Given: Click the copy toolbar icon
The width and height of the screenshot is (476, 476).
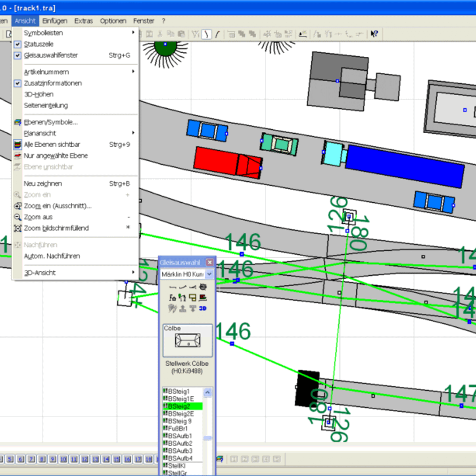Looking at the screenshot, I should [171, 34].
